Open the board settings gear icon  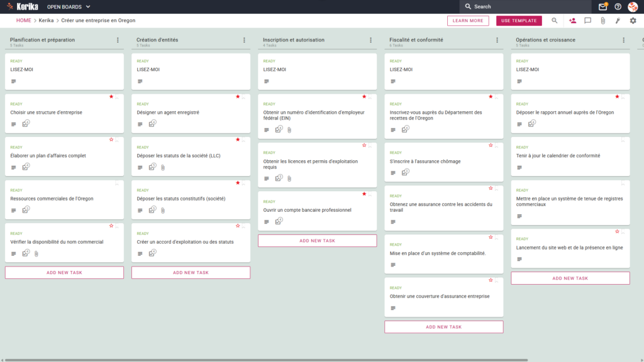coord(633,21)
